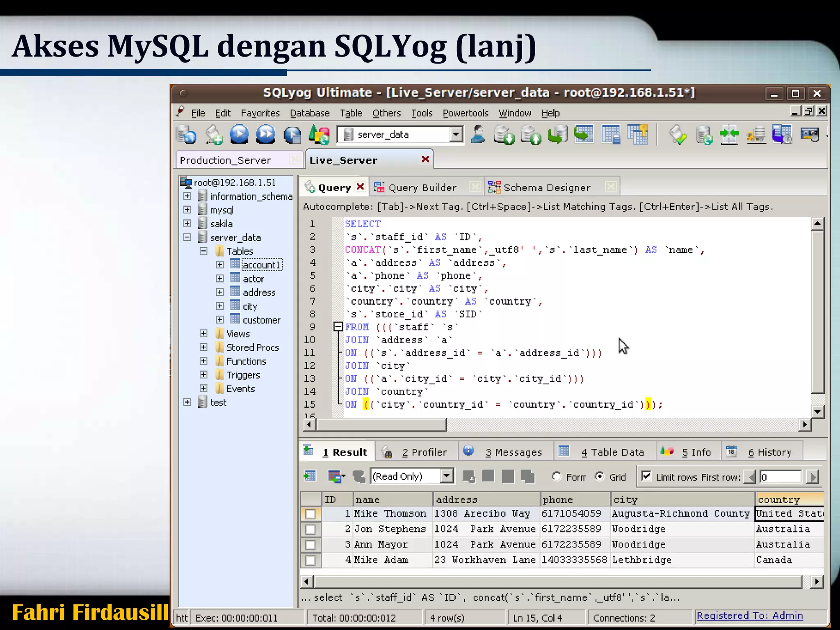Click the root@192.168.1.51 server icon
Image resolution: width=840 pixels, height=630 pixels.
[x=186, y=182]
